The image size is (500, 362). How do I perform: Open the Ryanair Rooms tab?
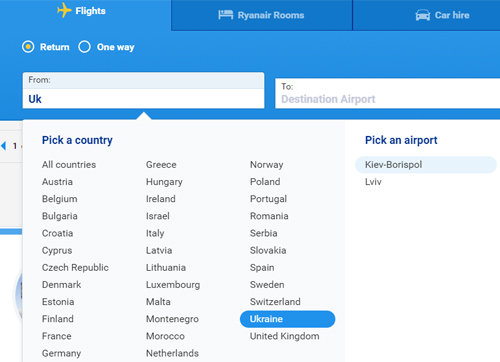click(x=262, y=15)
